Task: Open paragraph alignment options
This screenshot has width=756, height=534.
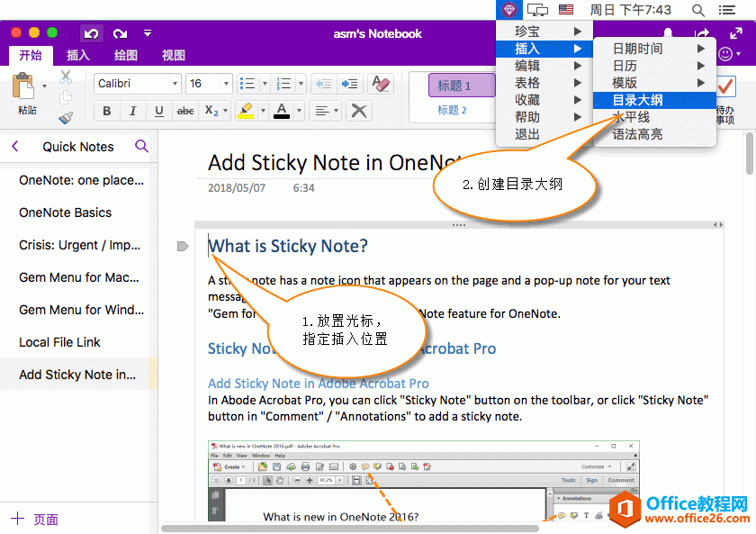Action: click(x=326, y=111)
